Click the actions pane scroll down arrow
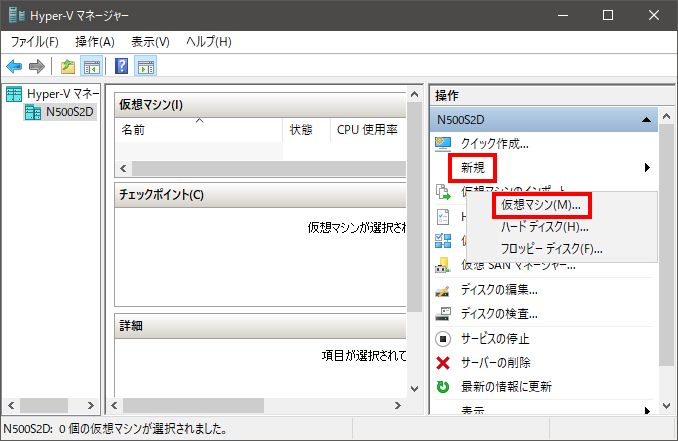The height and width of the screenshot is (441, 678). click(x=666, y=406)
